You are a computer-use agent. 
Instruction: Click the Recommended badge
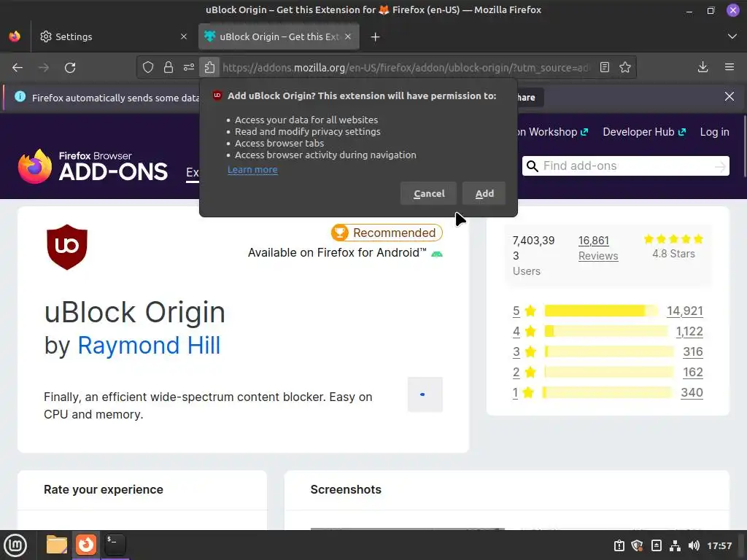click(387, 233)
